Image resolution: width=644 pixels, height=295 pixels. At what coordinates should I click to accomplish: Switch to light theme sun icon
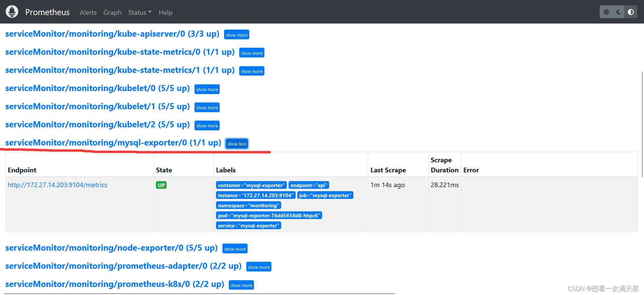pyautogui.click(x=606, y=12)
